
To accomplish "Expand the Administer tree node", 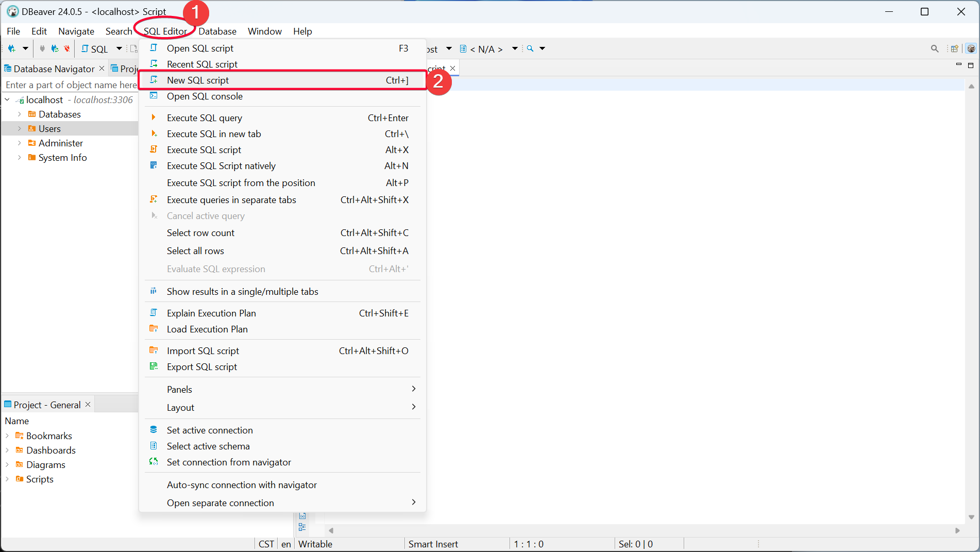I will coord(20,143).
